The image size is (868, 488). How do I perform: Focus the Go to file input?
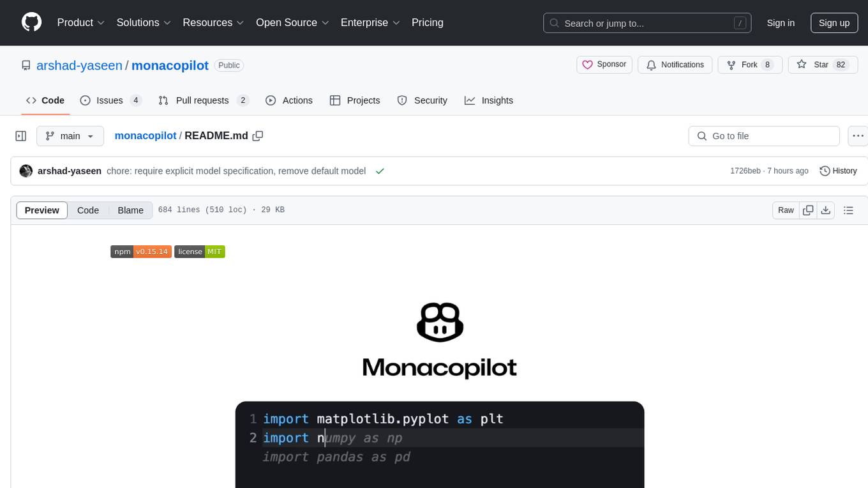pyautogui.click(x=764, y=136)
